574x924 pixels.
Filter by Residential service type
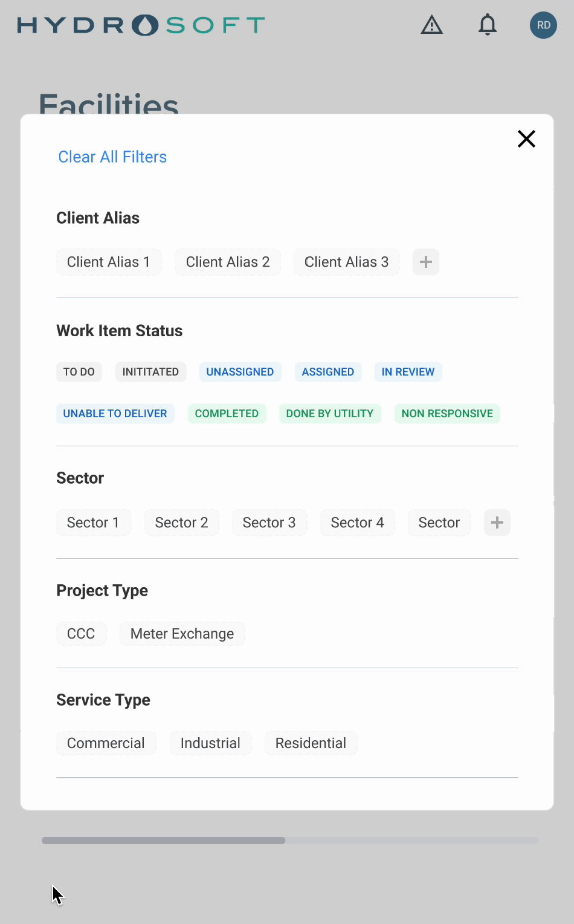311,743
